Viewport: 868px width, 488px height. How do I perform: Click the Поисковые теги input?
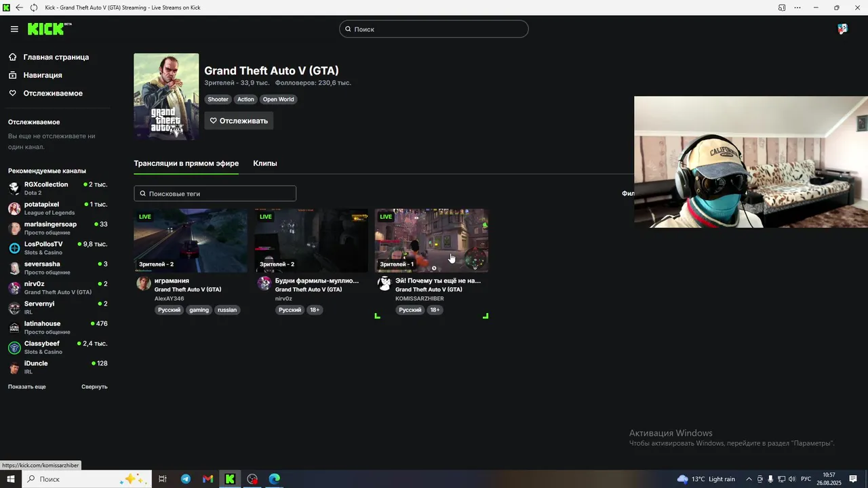pos(215,194)
